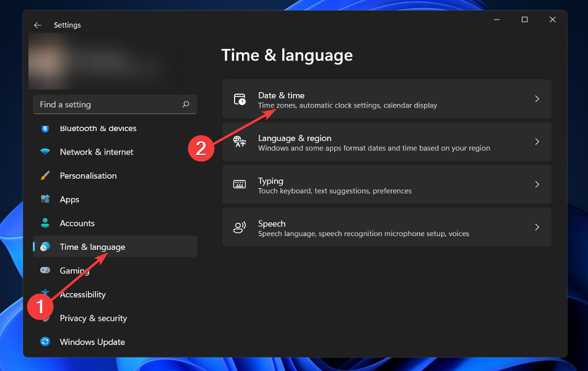Expand Date & time with its chevron

[537, 99]
